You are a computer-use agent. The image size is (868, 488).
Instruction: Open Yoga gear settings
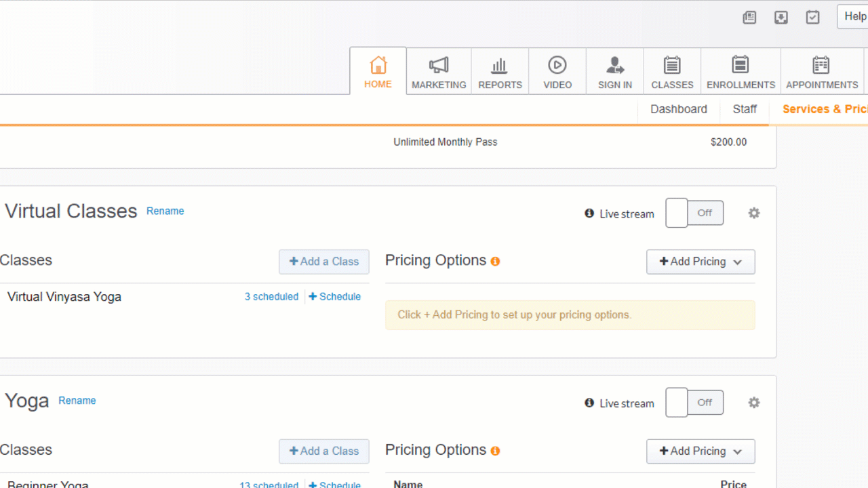coord(754,403)
